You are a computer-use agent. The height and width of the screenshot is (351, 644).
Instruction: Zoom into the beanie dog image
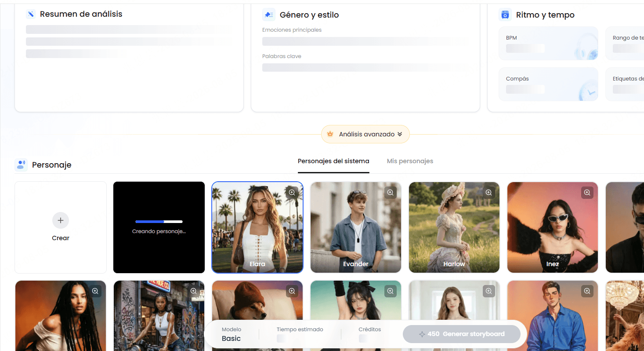292,291
